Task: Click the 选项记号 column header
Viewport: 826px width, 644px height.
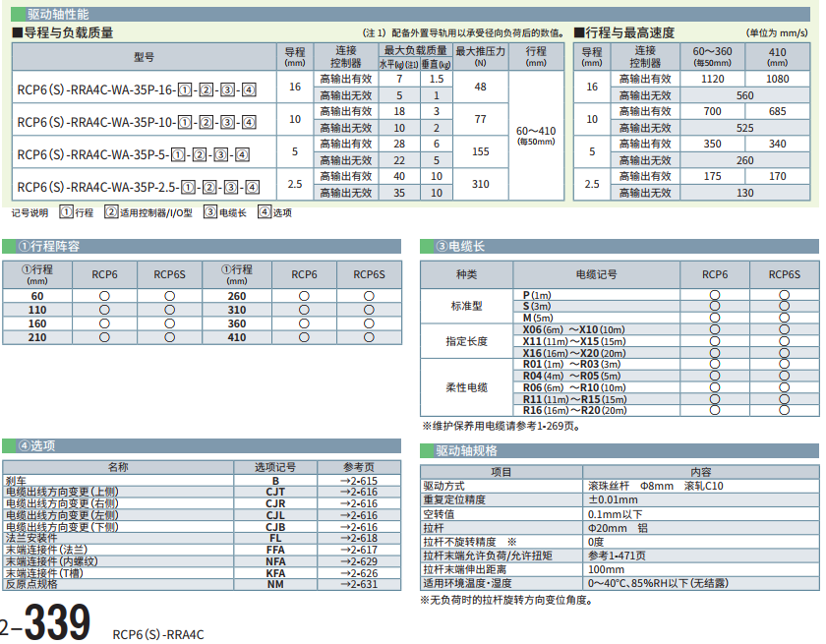Action: 275,467
